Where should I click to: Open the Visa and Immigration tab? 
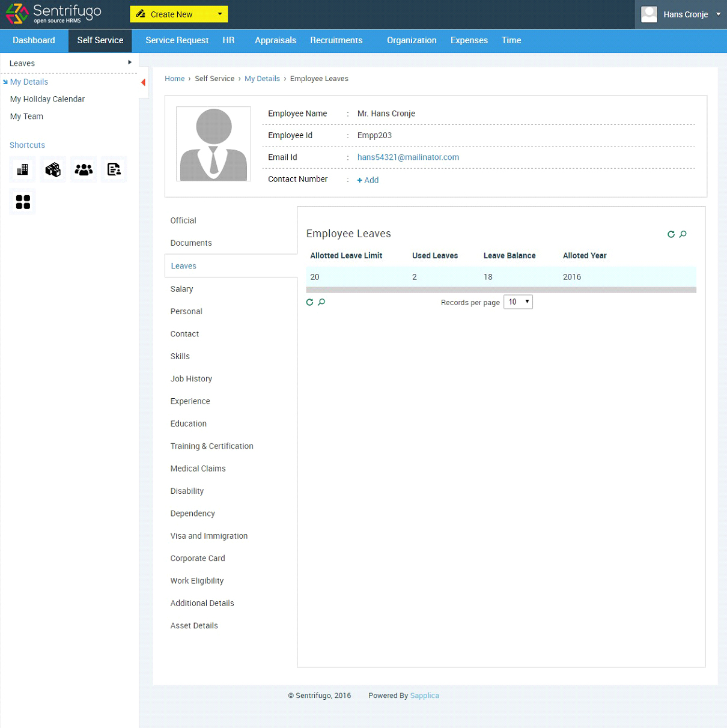[x=208, y=536]
